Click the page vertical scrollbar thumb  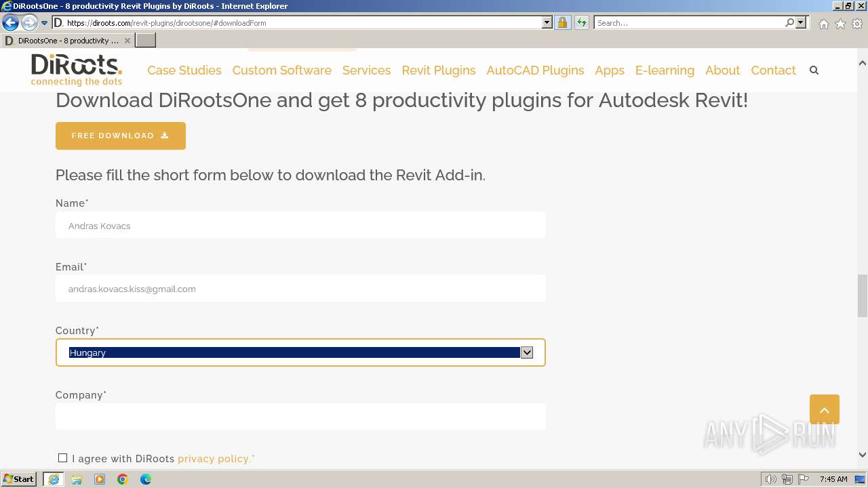coord(862,295)
